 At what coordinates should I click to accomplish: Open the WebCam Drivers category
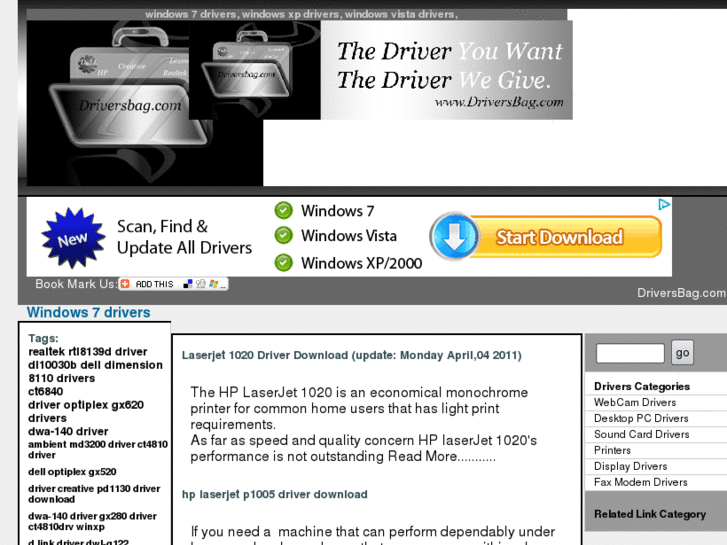click(635, 402)
